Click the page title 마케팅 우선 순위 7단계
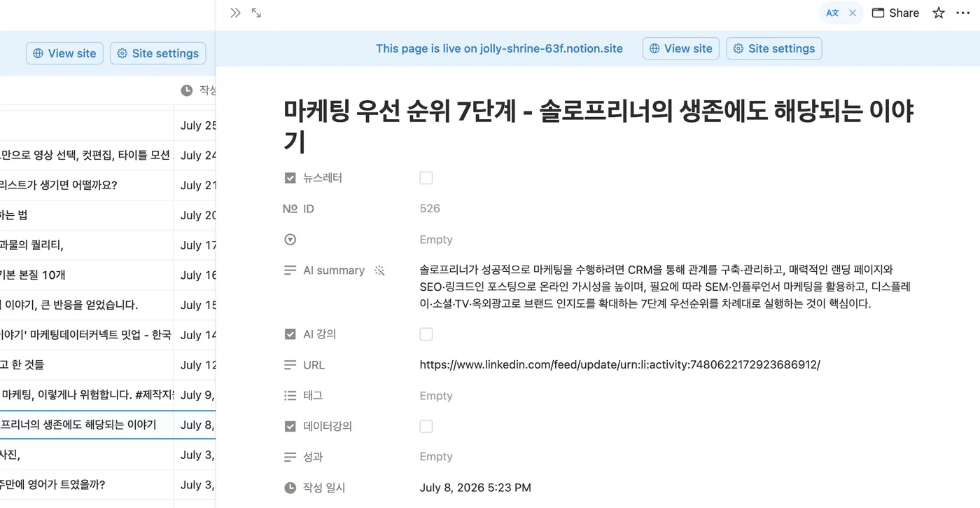The width and height of the screenshot is (980, 508). (x=599, y=125)
